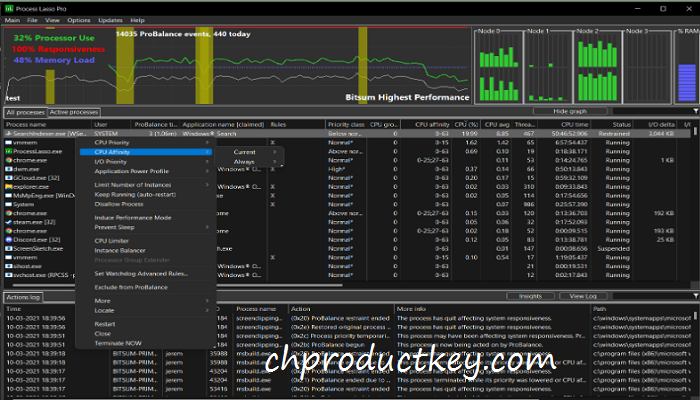Click the % RAM meter

[x=687, y=67]
